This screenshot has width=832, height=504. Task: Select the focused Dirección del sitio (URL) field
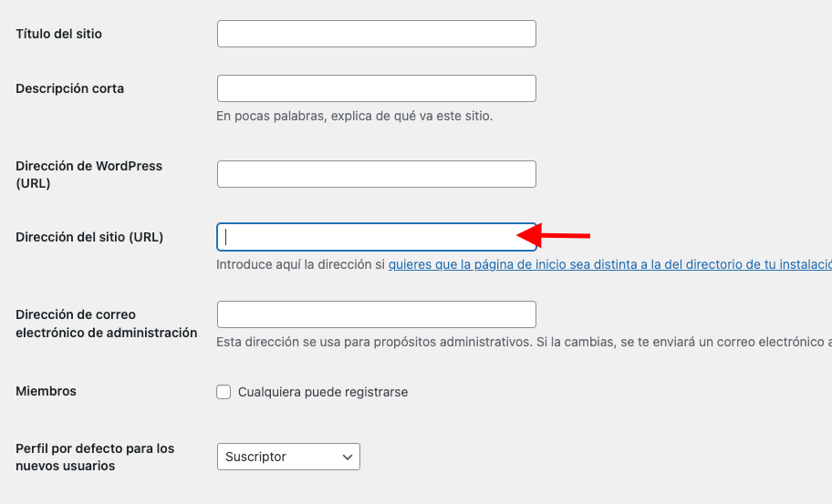tap(376, 237)
